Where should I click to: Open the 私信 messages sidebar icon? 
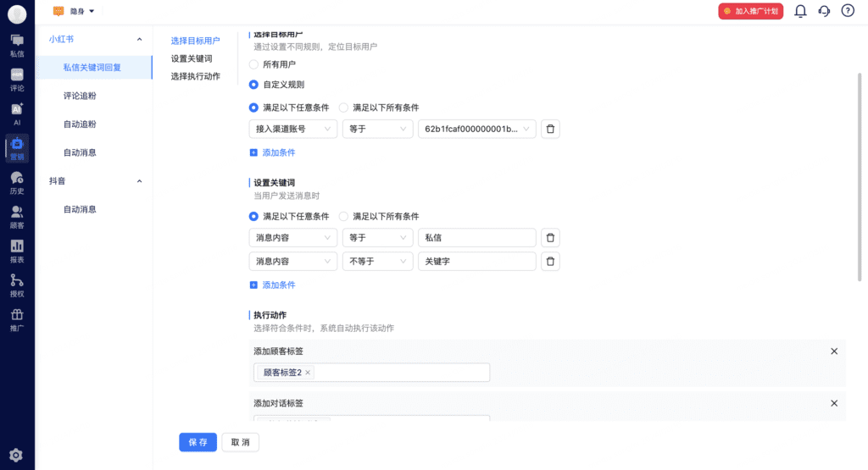[17, 46]
